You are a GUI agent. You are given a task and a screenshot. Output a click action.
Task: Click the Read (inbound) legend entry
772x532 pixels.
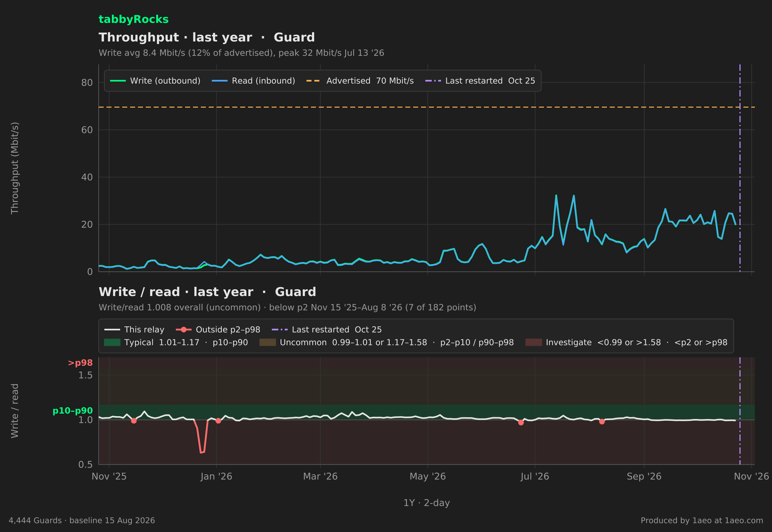coord(253,81)
